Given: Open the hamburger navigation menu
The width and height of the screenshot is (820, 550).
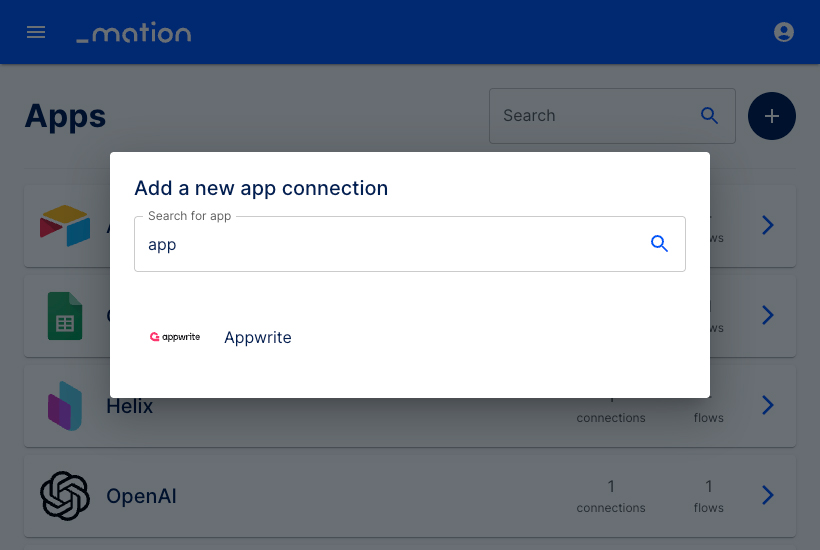Looking at the screenshot, I should point(36,32).
